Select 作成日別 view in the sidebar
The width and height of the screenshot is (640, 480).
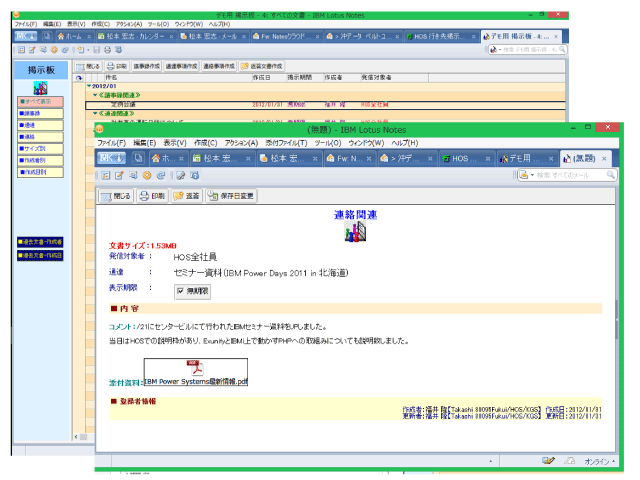click(40, 172)
